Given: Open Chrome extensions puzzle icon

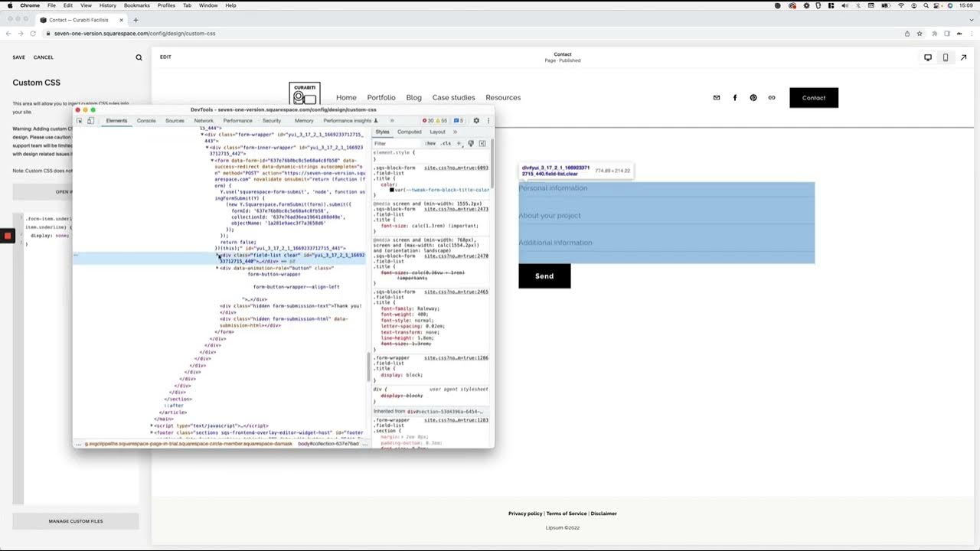Looking at the screenshot, I should pyautogui.click(x=934, y=34).
